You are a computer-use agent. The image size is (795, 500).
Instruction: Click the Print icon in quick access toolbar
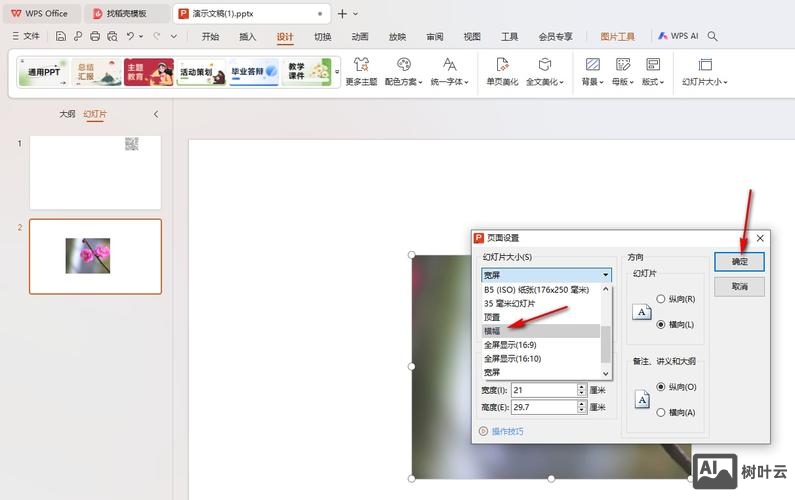[x=95, y=36]
